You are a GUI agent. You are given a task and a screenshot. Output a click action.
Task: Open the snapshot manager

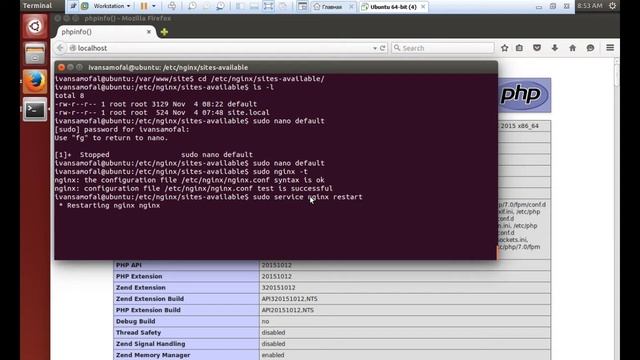tap(220, 6)
